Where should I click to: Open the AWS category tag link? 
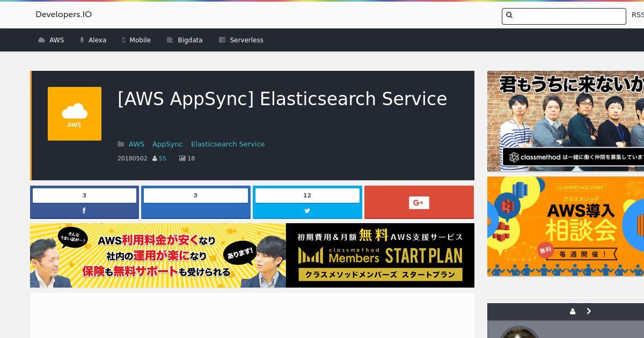(x=136, y=144)
